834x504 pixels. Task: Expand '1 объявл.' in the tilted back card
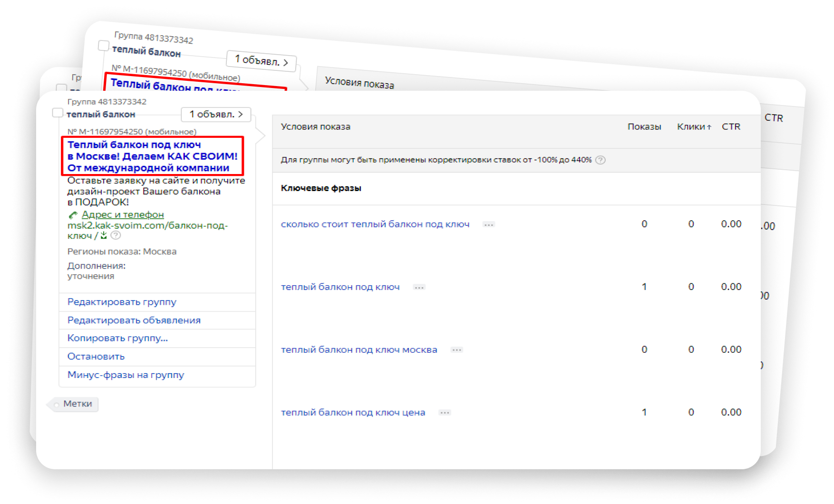point(262,61)
